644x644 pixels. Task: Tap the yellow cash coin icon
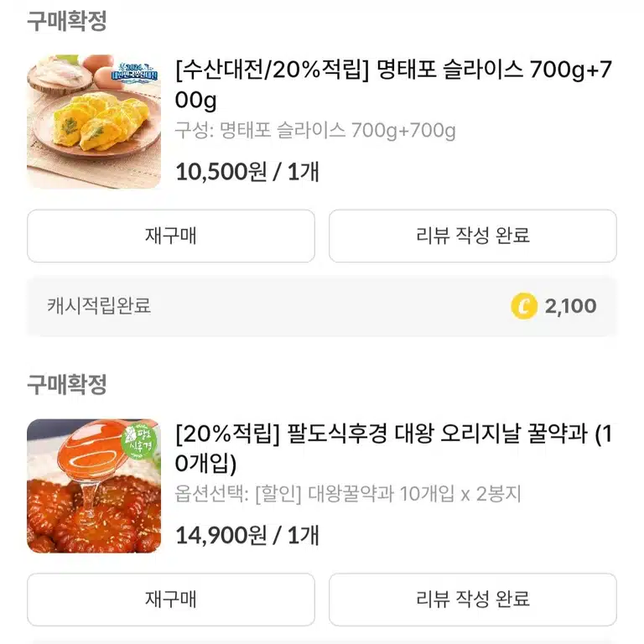[x=524, y=306]
